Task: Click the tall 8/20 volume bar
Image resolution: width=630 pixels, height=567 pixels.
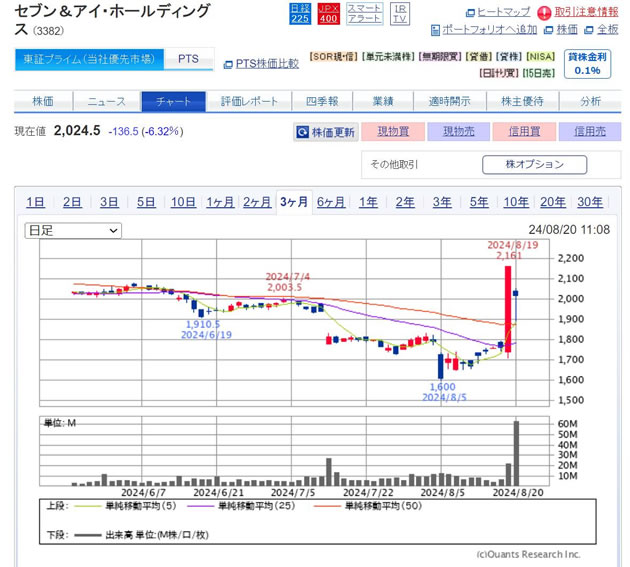Action: coord(517,453)
